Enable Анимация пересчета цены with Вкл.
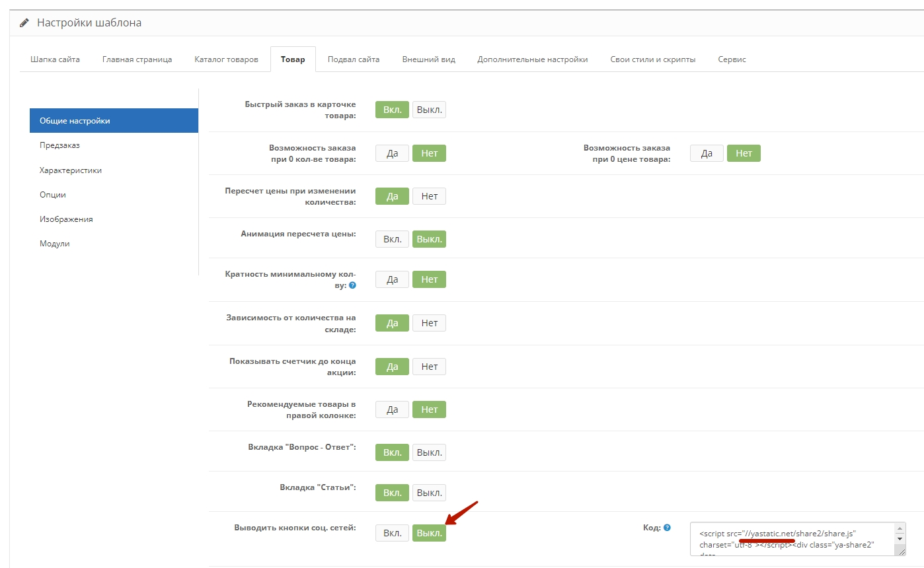The height and width of the screenshot is (568, 924). (x=392, y=239)
